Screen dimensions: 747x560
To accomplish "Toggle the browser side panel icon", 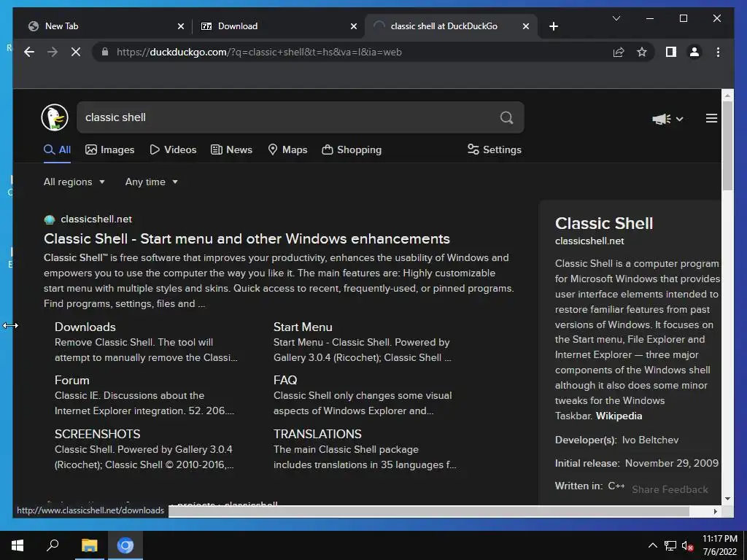I will coord(671,52).
